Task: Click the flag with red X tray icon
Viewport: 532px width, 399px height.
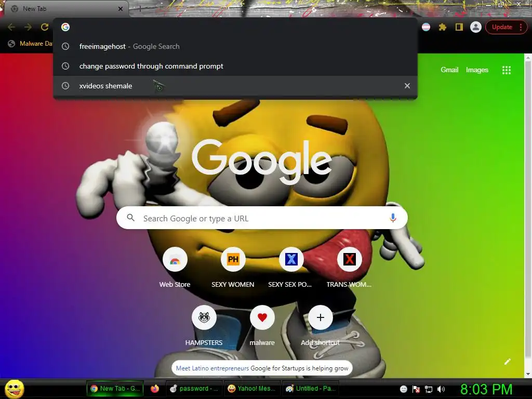Action: [416, 389]
